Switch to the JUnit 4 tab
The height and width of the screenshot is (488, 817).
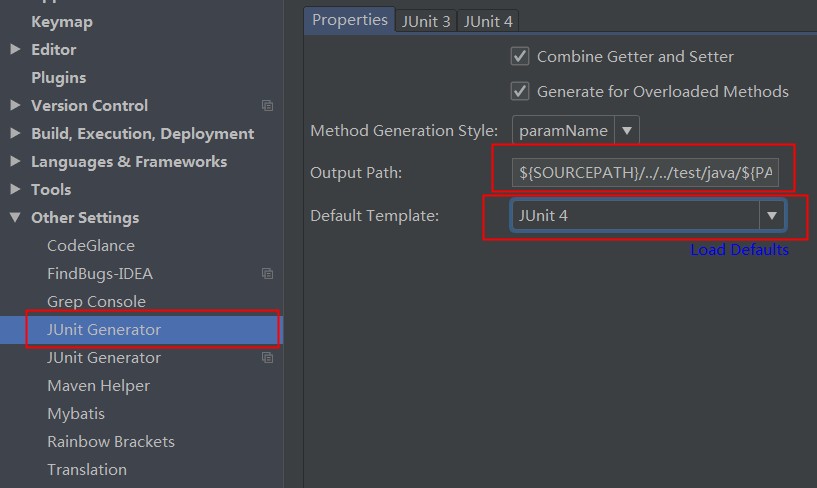point(488,21)
